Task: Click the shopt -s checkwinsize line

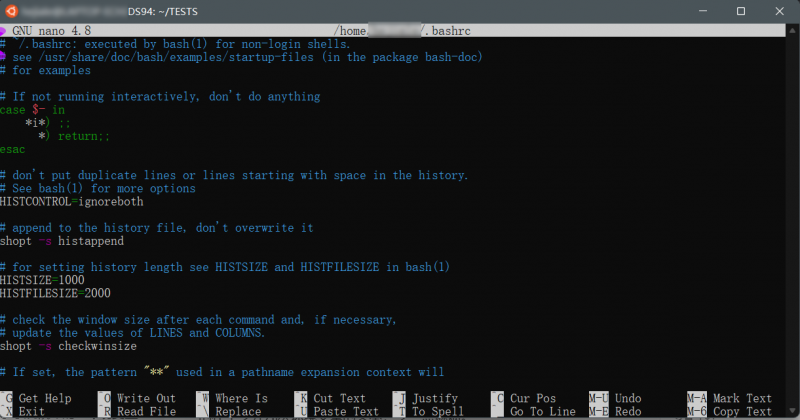Action: [x=69, y=346]
